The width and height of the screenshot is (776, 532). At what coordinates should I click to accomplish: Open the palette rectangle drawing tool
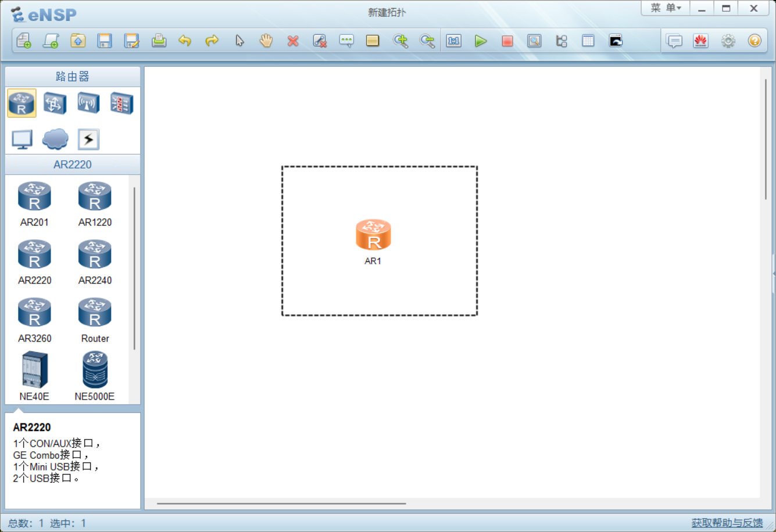(x=373, y=41)
